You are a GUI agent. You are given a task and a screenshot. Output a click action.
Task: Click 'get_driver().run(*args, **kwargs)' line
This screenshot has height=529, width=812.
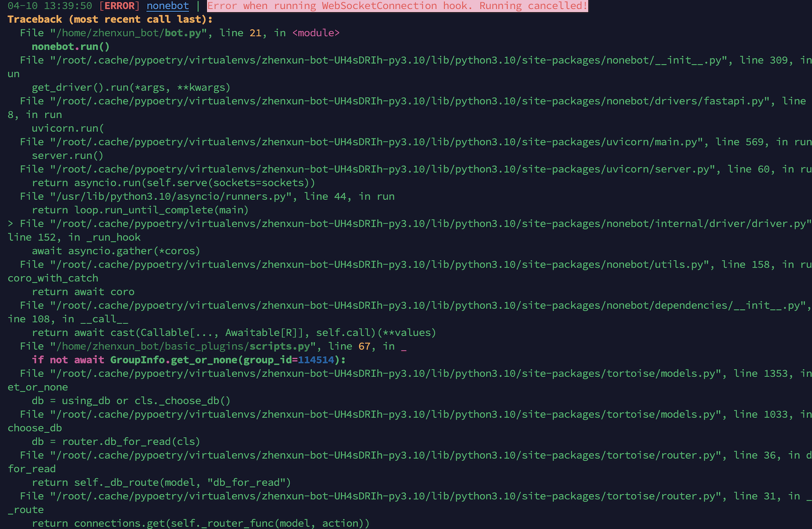(x=131, y=87)
